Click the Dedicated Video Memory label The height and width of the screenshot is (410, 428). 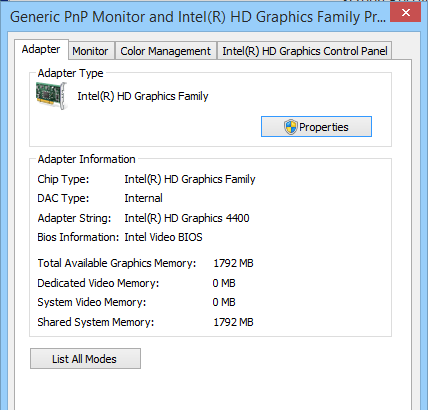98,283
